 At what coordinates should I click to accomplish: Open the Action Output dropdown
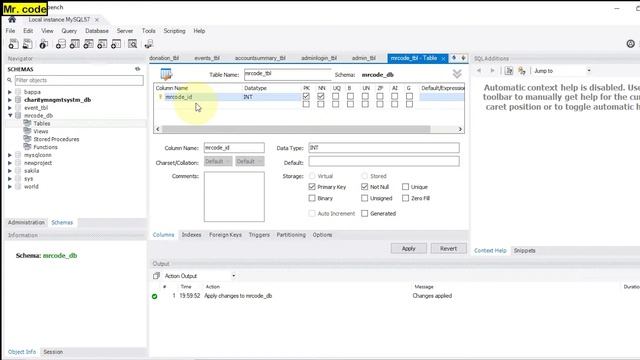click(233, 276)
